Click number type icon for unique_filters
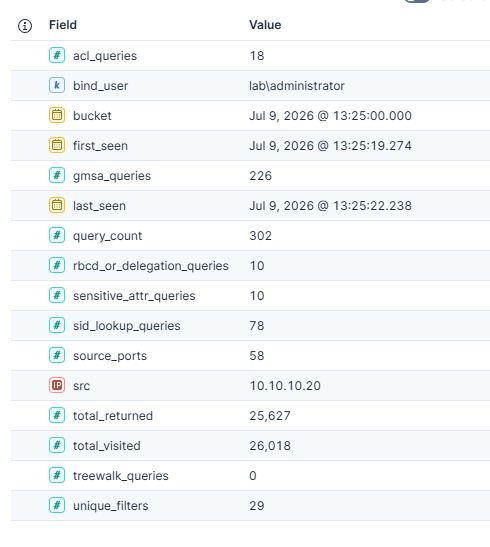 coord(57,505)
